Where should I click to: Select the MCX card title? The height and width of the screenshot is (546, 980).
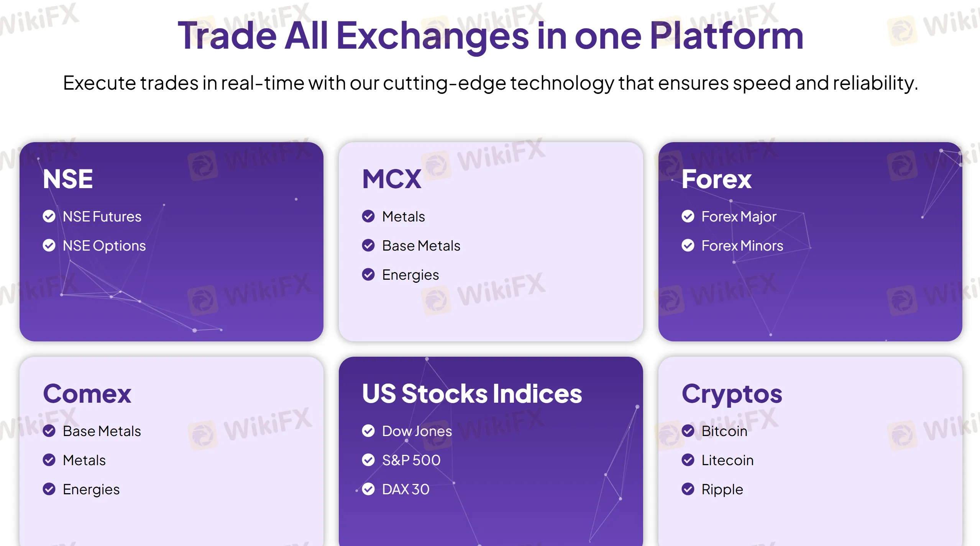point(392,179)
